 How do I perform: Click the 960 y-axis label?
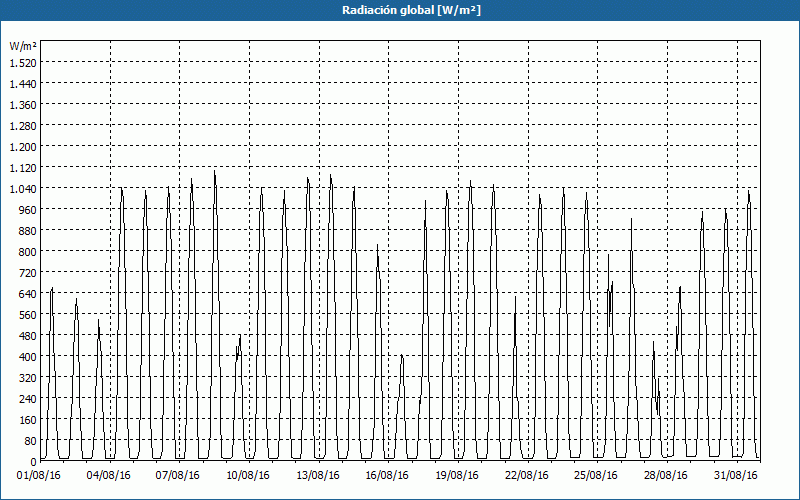tap(28, 210)
